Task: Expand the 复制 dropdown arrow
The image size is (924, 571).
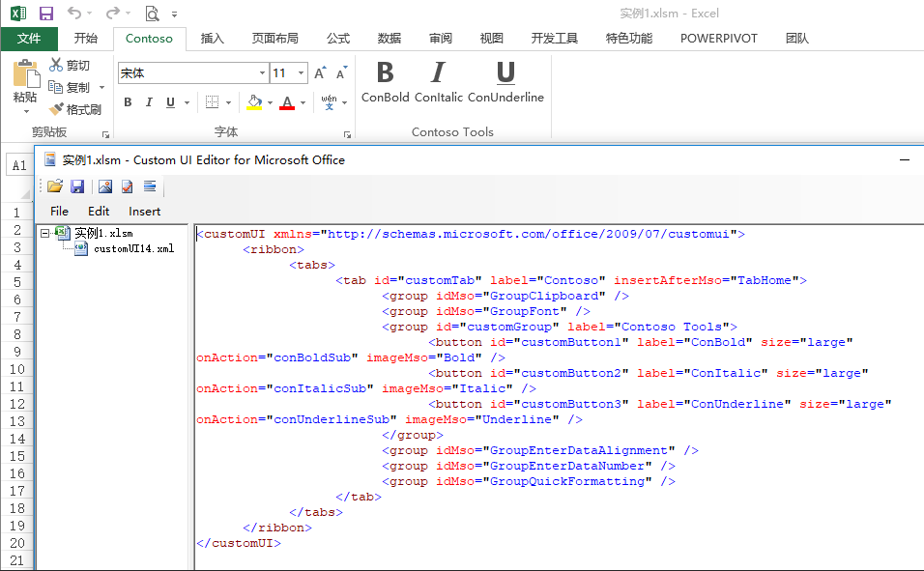Action: point(101,87)
